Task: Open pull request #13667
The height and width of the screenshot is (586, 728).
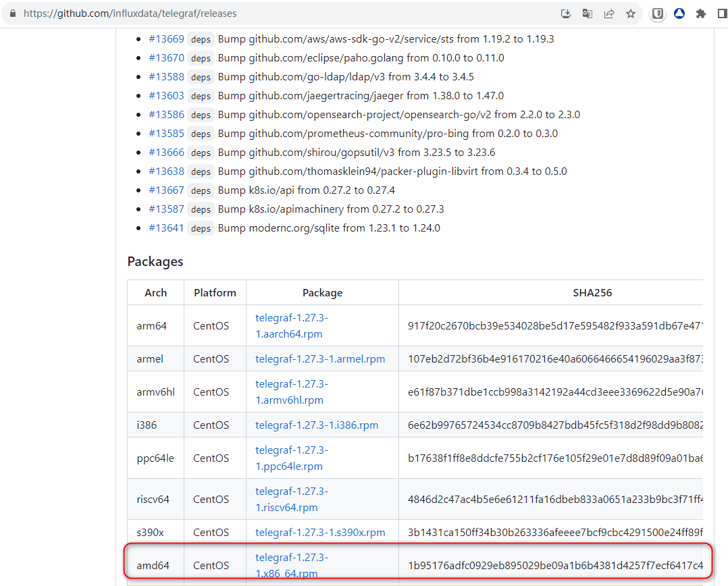Action: coord(166,190)
